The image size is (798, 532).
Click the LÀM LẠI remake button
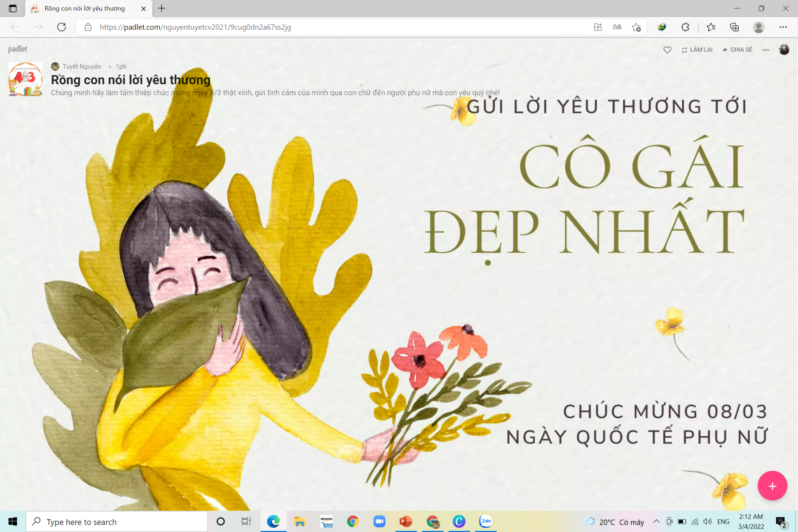click(x=697, y=50)
